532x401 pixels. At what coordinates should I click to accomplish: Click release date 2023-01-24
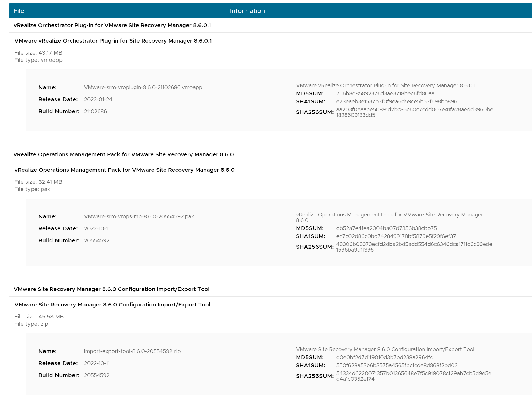98,99
